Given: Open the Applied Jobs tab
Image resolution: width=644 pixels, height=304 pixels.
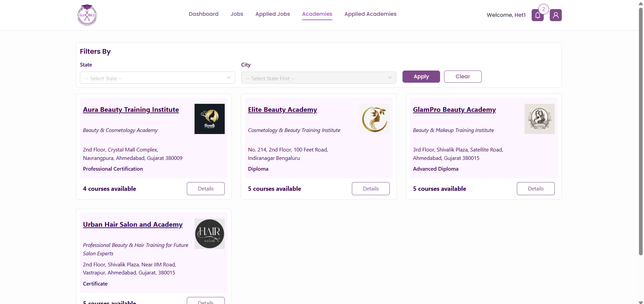Looking at the screenshot, I should (x=273, y=14).
